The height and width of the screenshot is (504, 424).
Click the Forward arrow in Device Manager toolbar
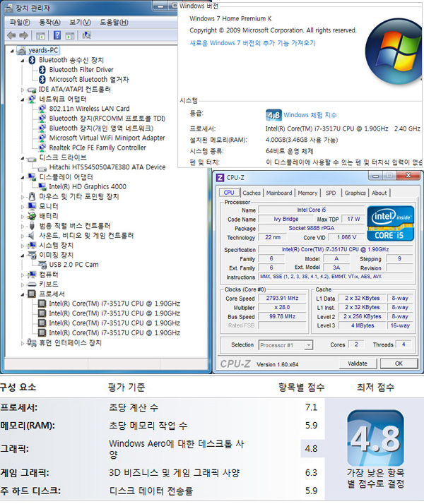[x=23, y=35]
